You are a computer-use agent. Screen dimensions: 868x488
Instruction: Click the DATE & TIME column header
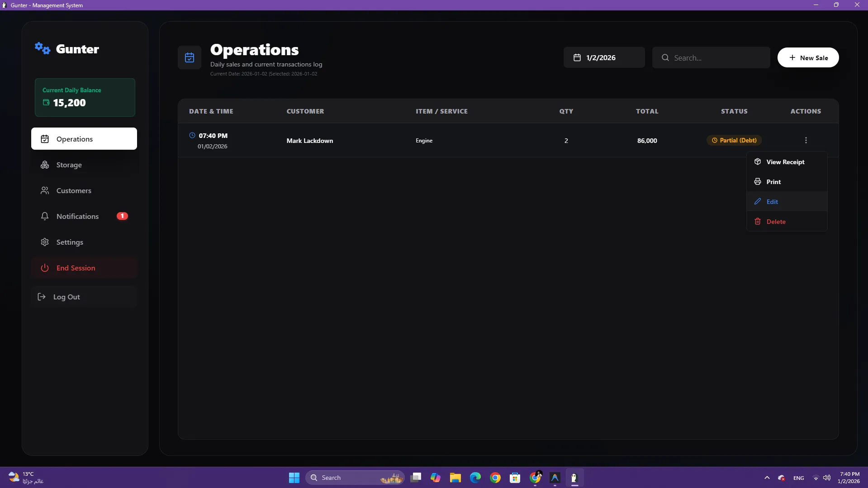tap(211, 111)
